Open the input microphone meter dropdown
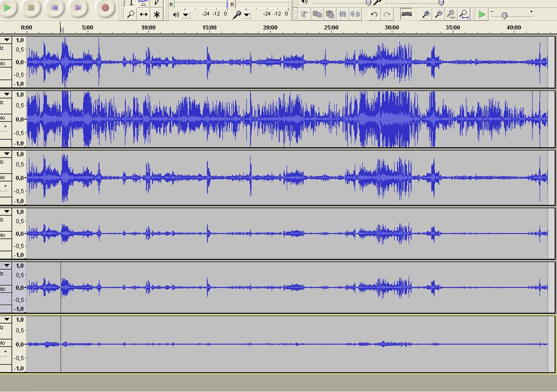The width and height of the screenshot is (557, 392). pyautogui.click(x=247, y=15)
